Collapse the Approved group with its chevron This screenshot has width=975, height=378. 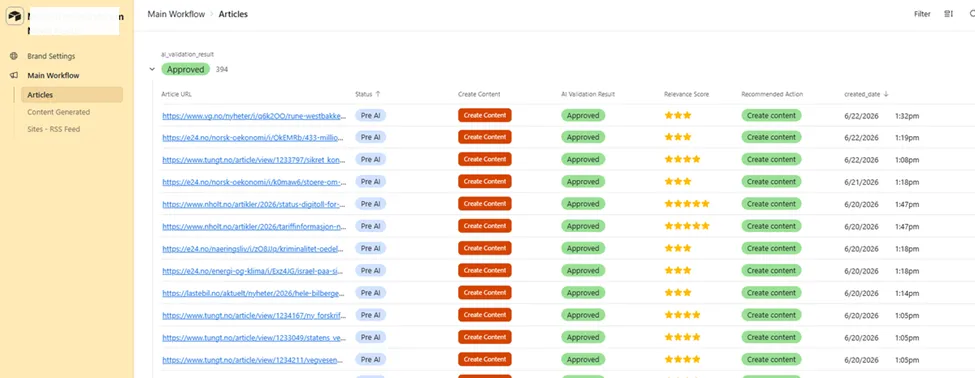pyautogui.click(x=152, y=70)
